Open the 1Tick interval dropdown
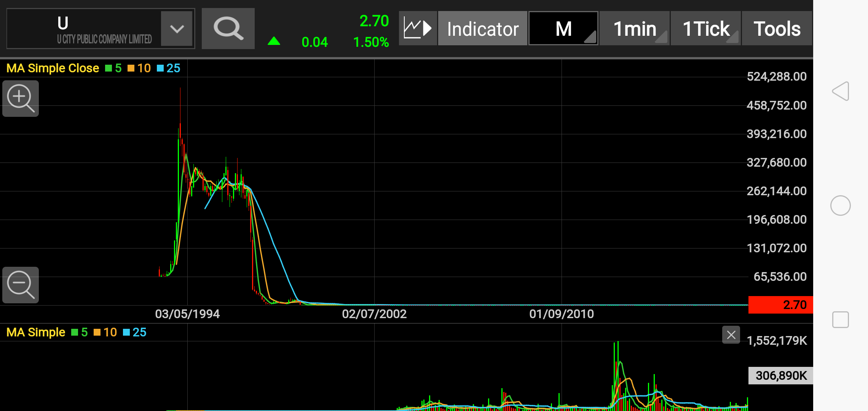868x411 pixels. (706, 29)
